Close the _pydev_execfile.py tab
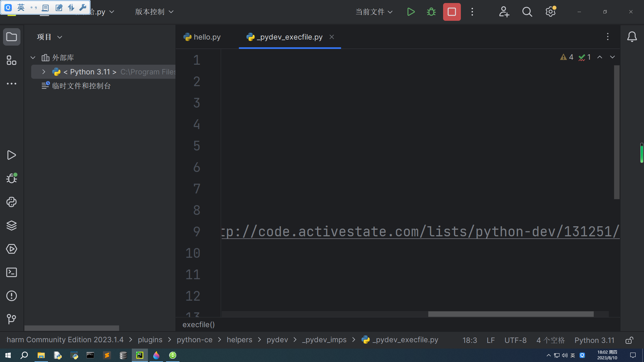Screen dimensions: 644x362 332,37
